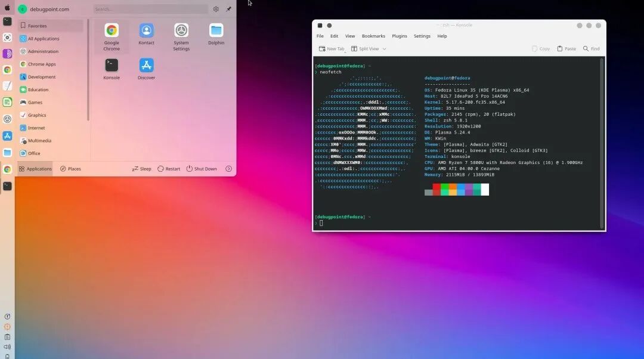The width and height of the screenshot is (644, 359).
Task: Launch Spectacle screenshot tool from the dock
Action: click(7, 38)
